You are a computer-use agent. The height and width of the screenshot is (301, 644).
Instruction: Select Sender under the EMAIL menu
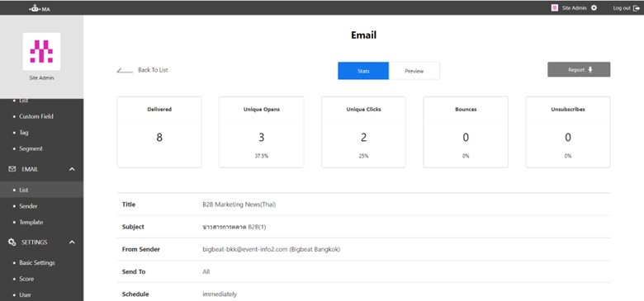point(28,206)
